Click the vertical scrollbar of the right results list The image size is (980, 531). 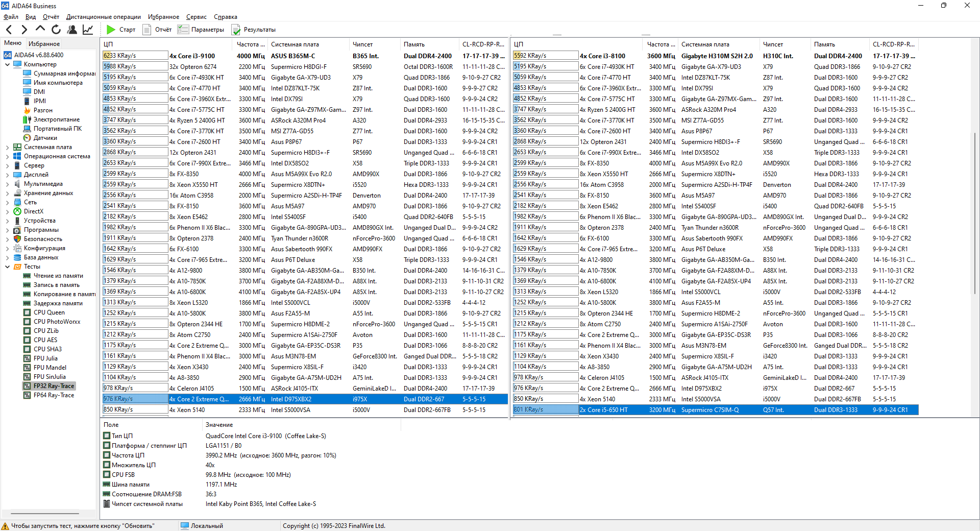tap(975, 213)
